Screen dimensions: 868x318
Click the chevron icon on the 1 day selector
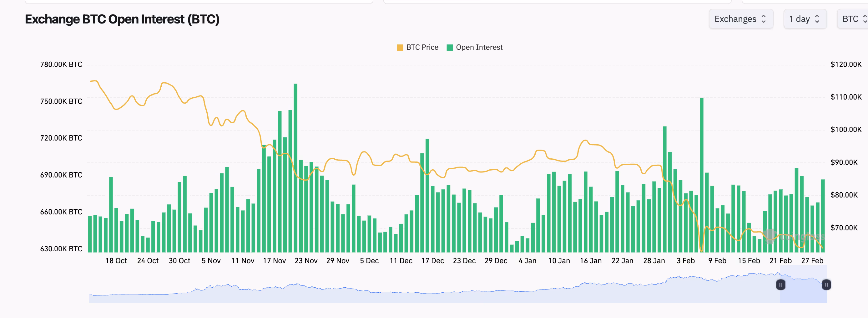(816, 19)
